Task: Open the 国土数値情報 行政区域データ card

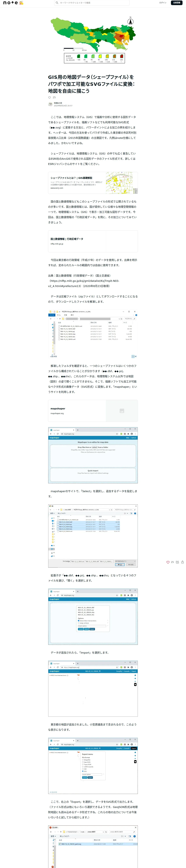Action: (x=93, y=241)
